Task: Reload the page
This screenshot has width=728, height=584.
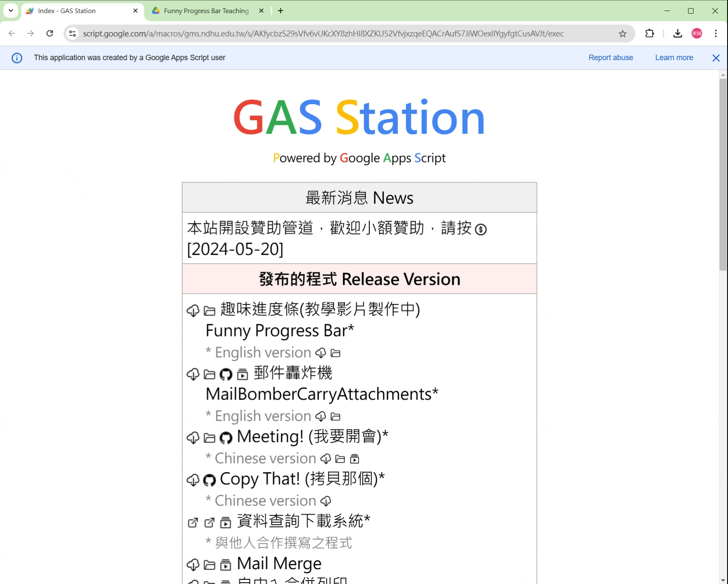Action: pyautogui.click(x=50, y=33)
